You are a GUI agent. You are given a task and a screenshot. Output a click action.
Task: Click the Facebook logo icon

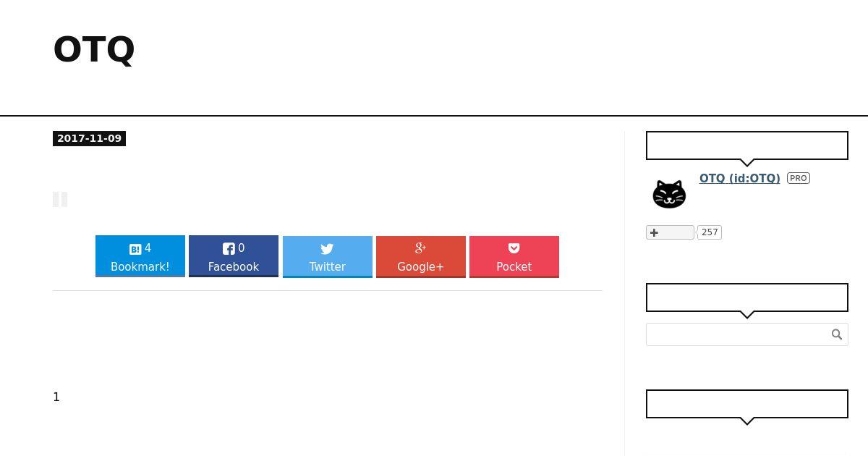pos(229,249)
